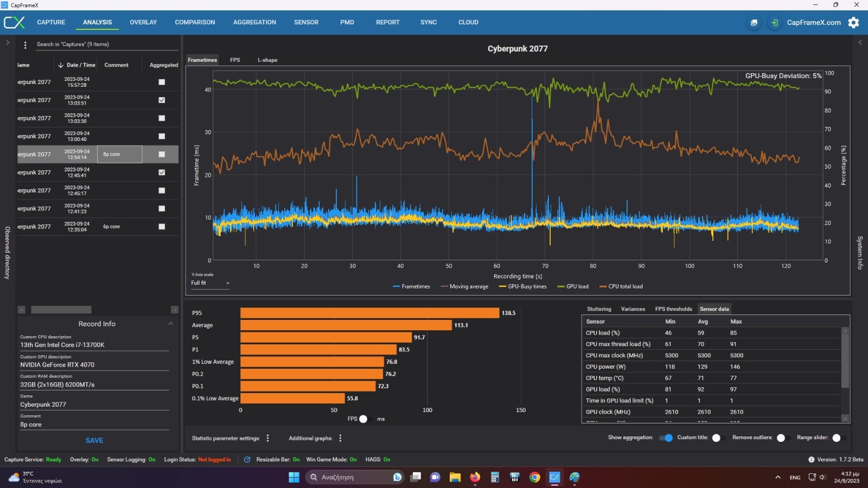Open the paint-like app in taskbar
Screen dimensions: 868x488
(x=575, y=477)
